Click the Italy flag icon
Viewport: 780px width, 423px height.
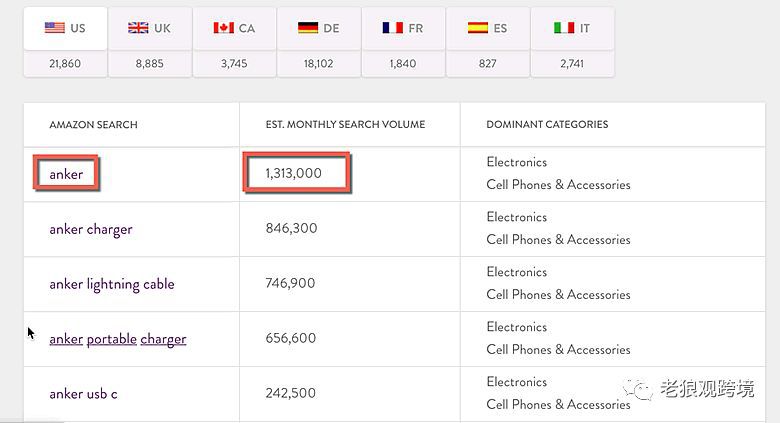564,28
